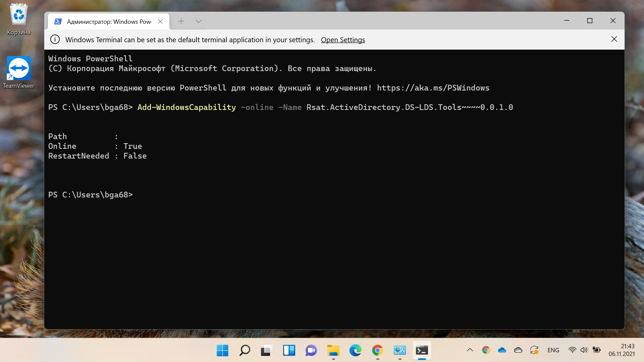This screenshot has height=362, width=644.
Task: Launch Microsoft Edge from taskbar
Action: point(355,350)
